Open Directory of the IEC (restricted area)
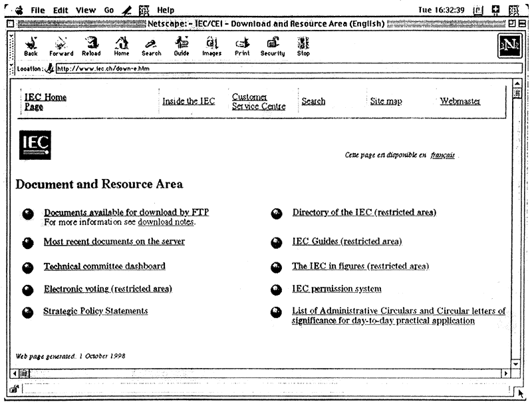532x404 pixels. [x=364, y=212]
